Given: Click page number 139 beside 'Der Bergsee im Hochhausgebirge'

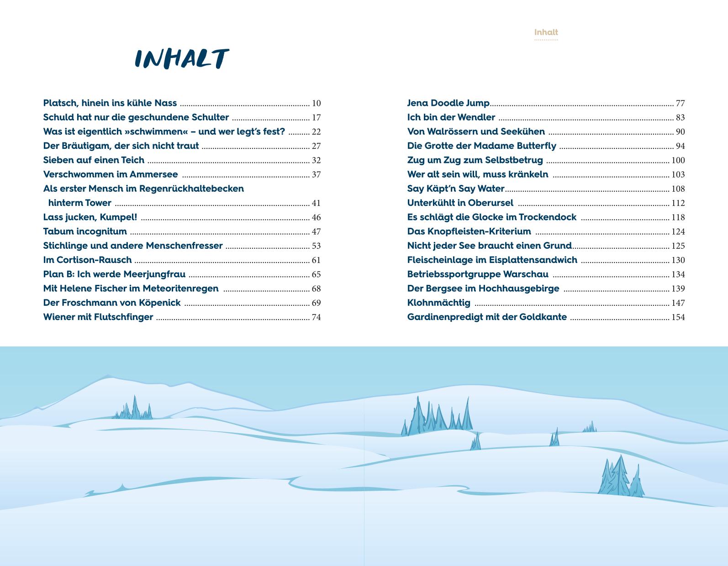Looking at the screenshot, I should (678, 289).
